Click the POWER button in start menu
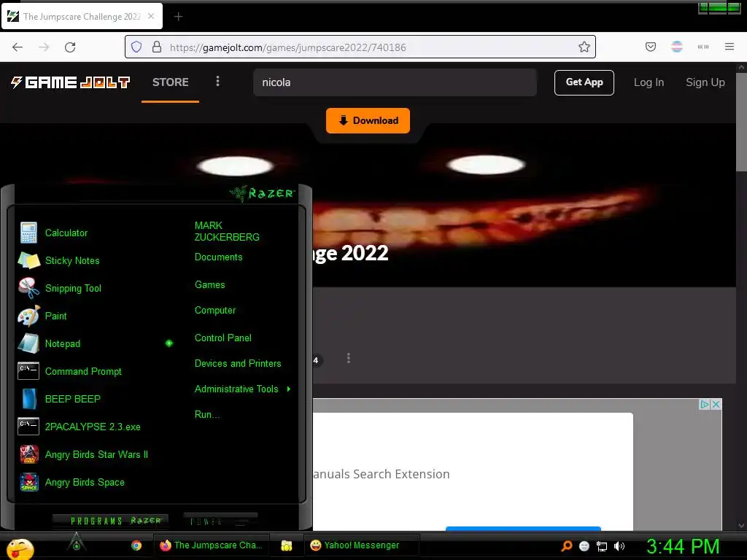The height and width of the screenshot is (560, 747). click(220, 521)
